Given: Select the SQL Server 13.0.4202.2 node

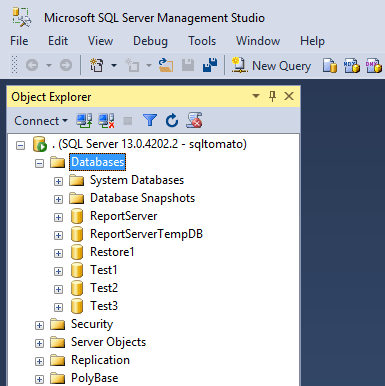Looking at the screenshot, I should click(x=149, y=144).
